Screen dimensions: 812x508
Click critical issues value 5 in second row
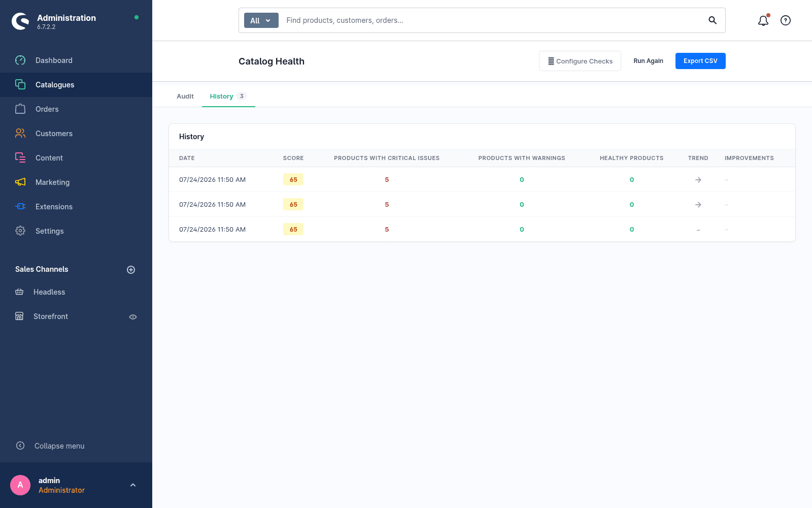pyautogui.click(x=387, y=205)
